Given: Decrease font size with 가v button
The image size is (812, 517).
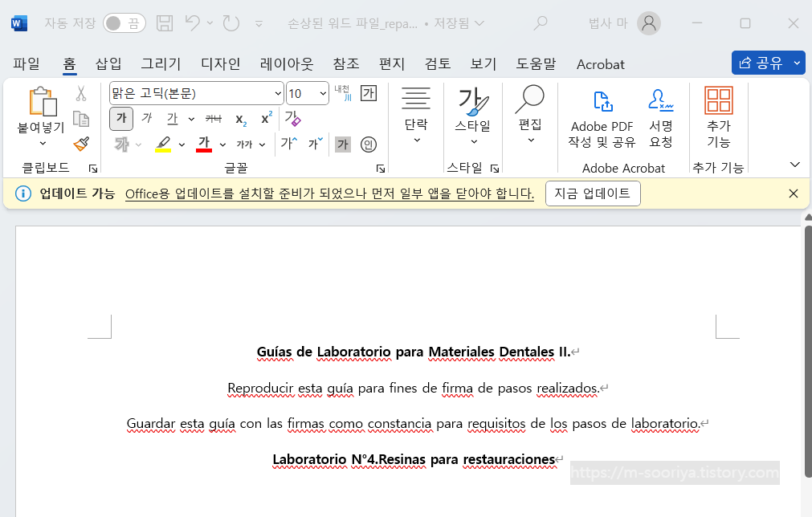Looking at the screenshot, I should [x=316, y=144].
